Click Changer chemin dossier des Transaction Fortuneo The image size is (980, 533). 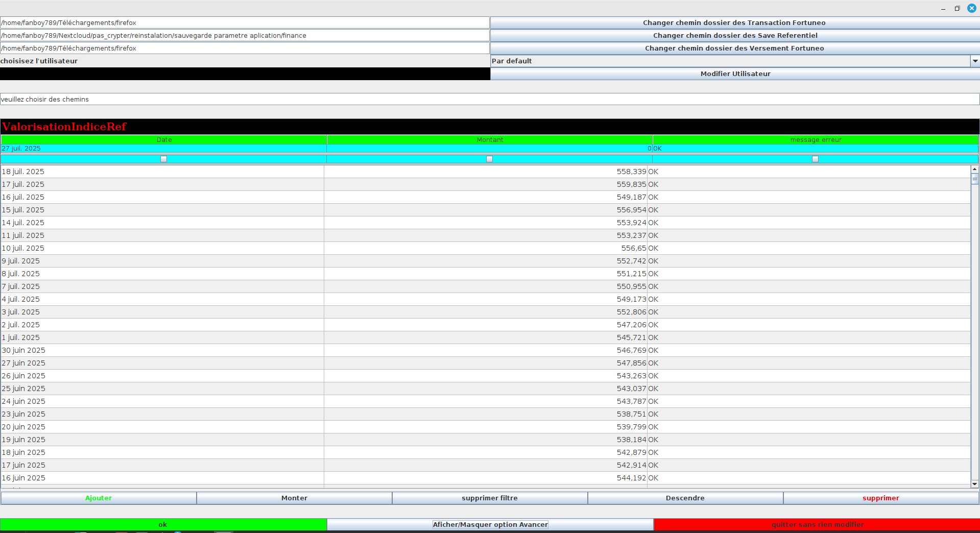point(734,23)
